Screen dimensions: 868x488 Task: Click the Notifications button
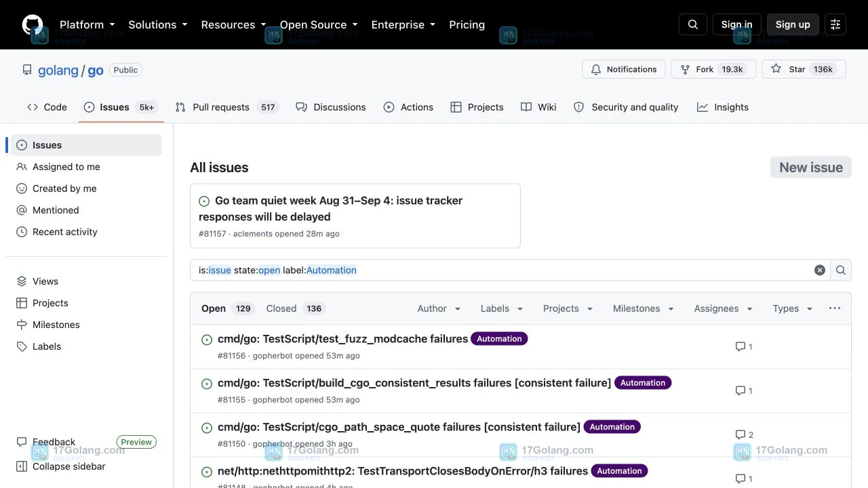click(623, 69)
